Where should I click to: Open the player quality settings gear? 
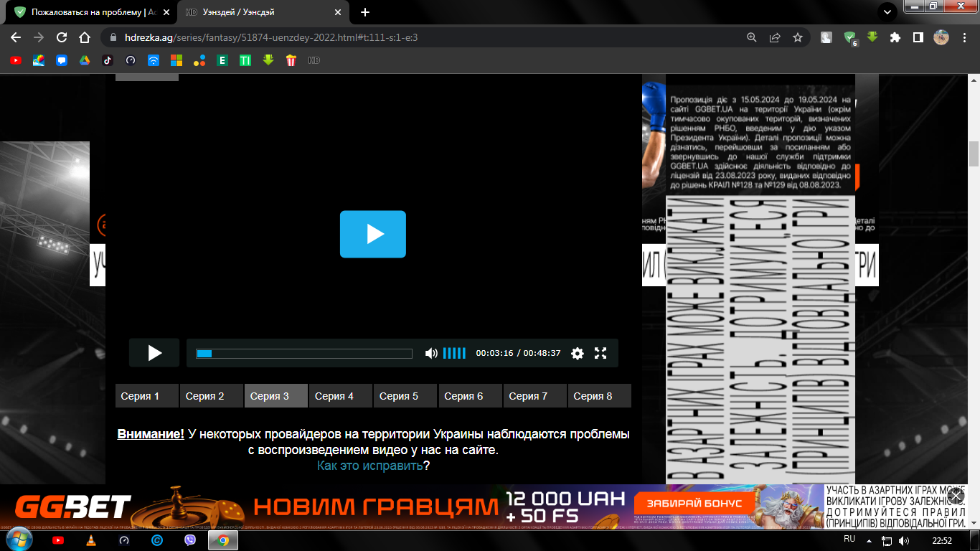(578, 353)
